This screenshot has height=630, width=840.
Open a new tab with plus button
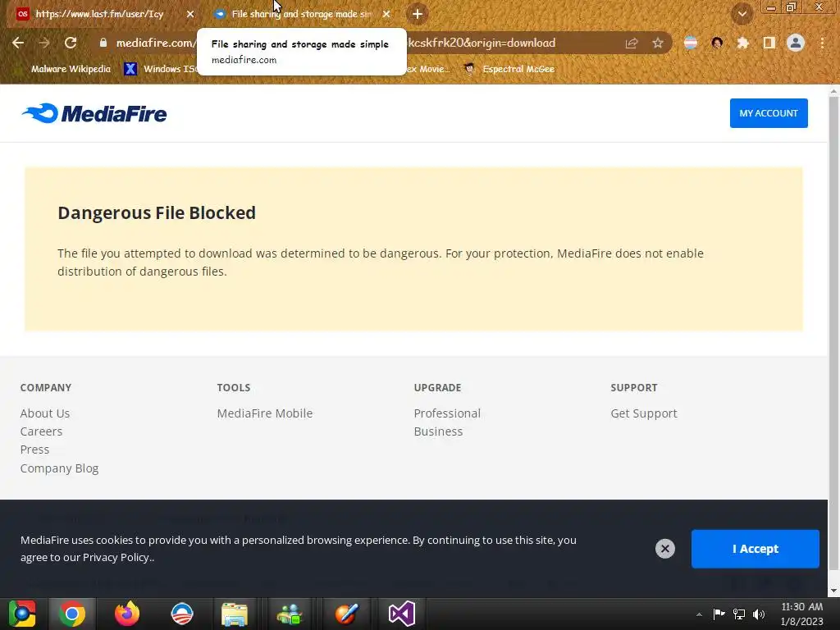click(x=418, y=14)
